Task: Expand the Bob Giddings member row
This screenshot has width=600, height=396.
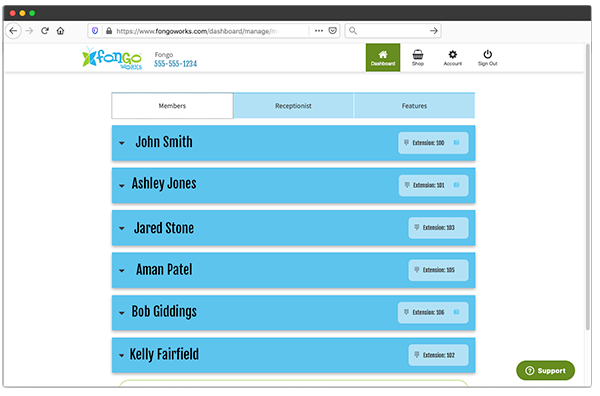Action: (x=122, y=313)
